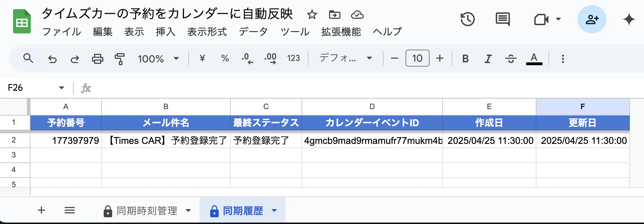Expand the Meet call options arrow
The height and width of the screenshot is (224, 644).
coord(558,19)
